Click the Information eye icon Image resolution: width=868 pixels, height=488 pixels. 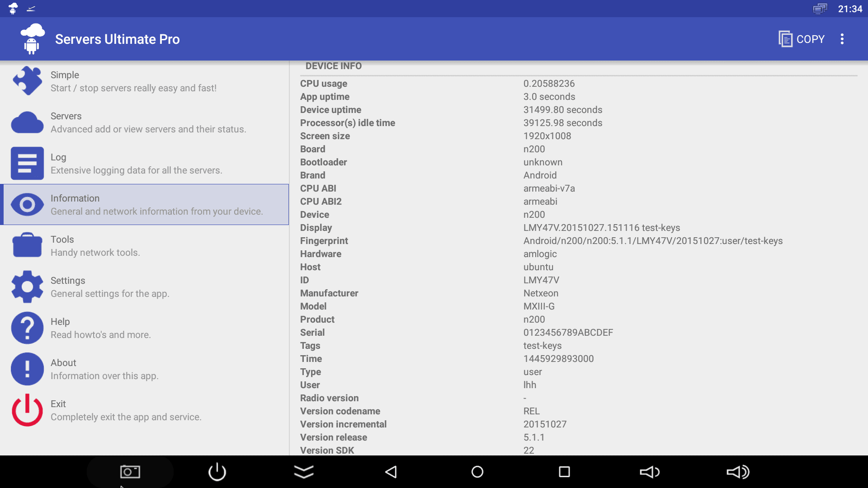27,204
